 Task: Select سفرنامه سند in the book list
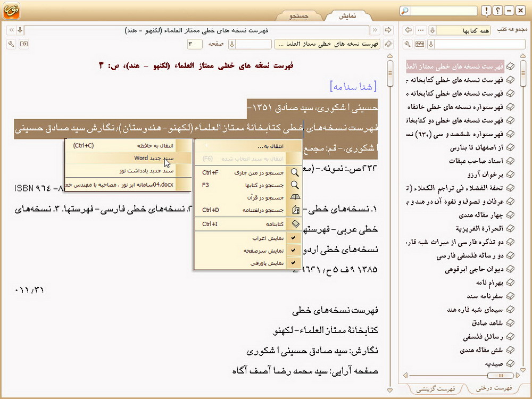point(485,296)
